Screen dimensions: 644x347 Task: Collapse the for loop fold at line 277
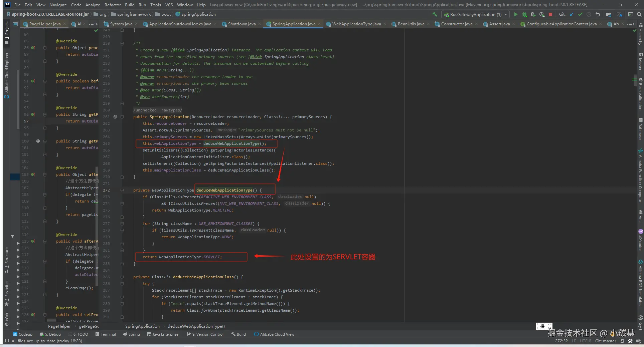pyautogui.click(x=122, y=224)
